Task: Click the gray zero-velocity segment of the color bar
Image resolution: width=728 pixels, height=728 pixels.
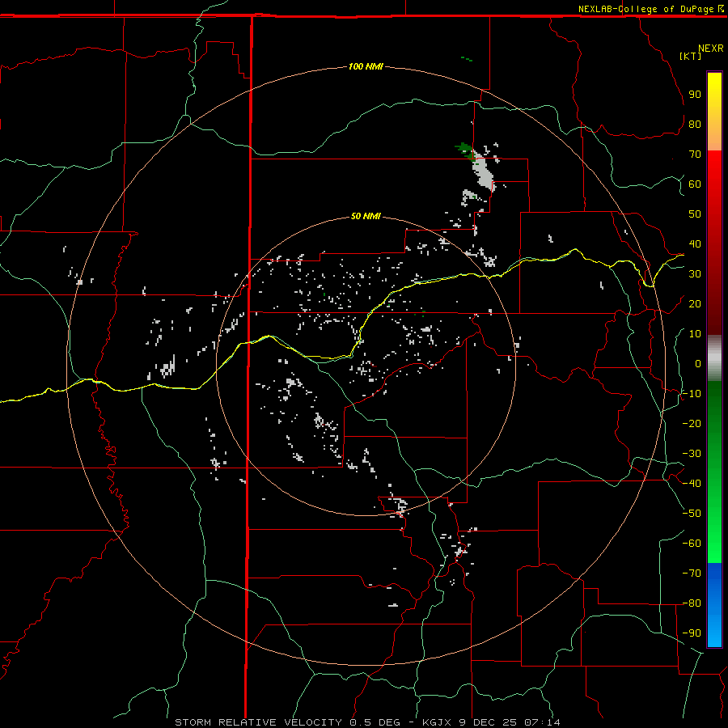Action: click(714, 358)
